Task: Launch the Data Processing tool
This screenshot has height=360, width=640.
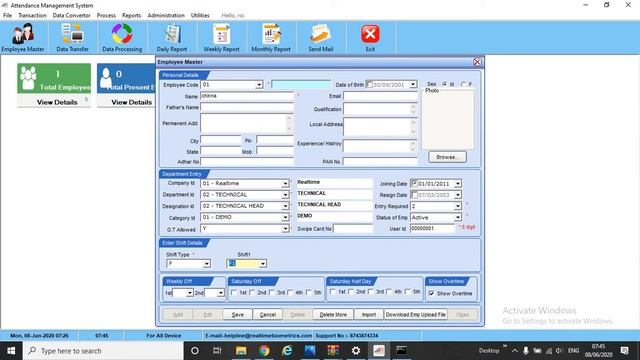Action: [x=122, y=38]
